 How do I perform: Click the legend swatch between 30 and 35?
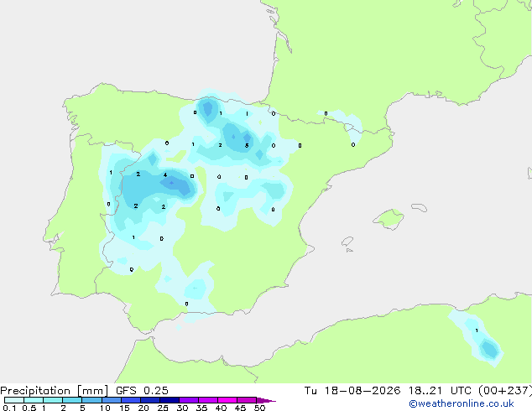[x=189, y=400]
